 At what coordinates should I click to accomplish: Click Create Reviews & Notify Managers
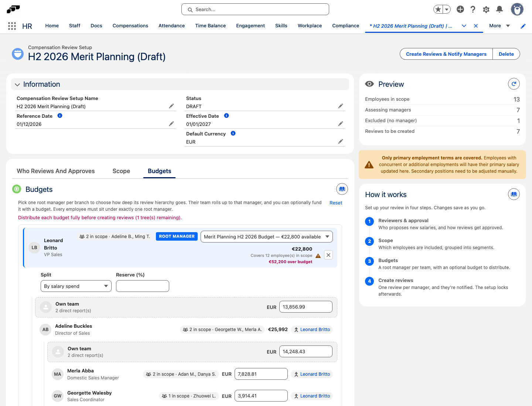pos(446,54)
